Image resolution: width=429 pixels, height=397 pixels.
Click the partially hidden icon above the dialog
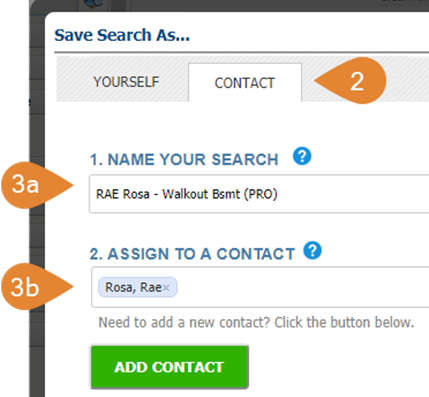click(93, 4)
